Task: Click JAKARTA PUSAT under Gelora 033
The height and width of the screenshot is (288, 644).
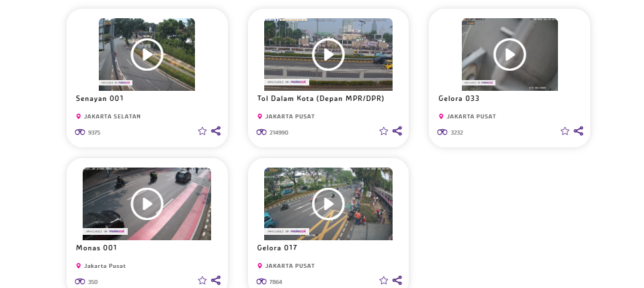Action: pyautogui.click(x=471, y=116)
